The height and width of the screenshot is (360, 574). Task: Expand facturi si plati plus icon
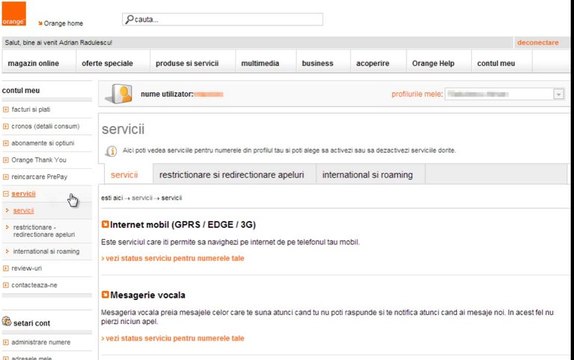click(5, 110)
